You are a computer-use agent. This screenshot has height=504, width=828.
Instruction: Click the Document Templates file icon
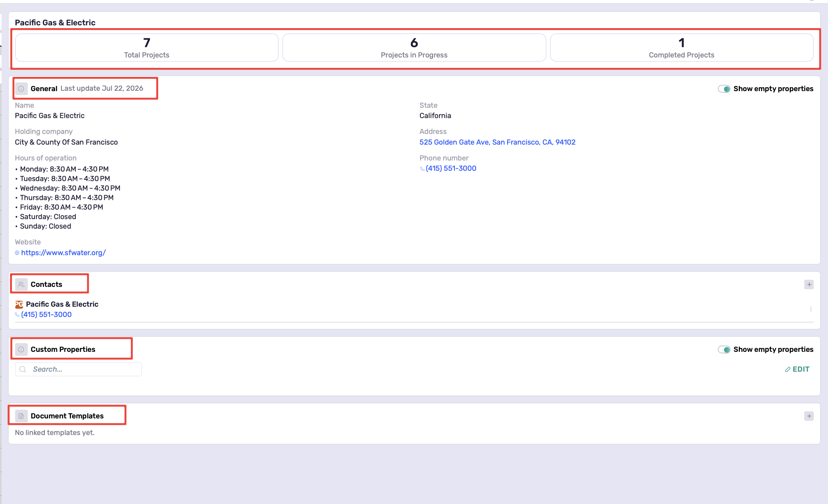[21, 416]
